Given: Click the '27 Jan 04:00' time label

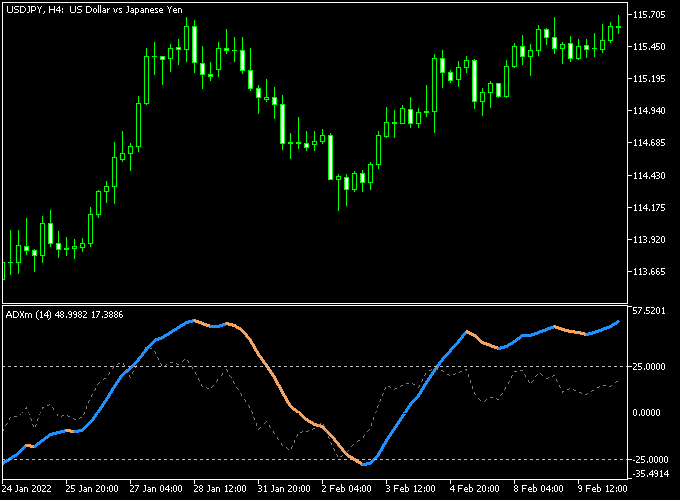Looking at the screenshot, I should click(x=156, y=489).
